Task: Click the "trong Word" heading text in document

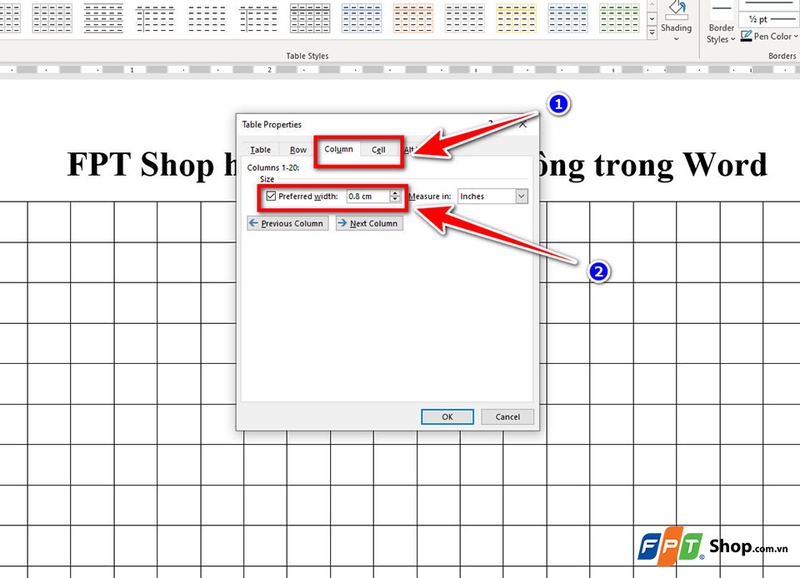Action: 680,164
